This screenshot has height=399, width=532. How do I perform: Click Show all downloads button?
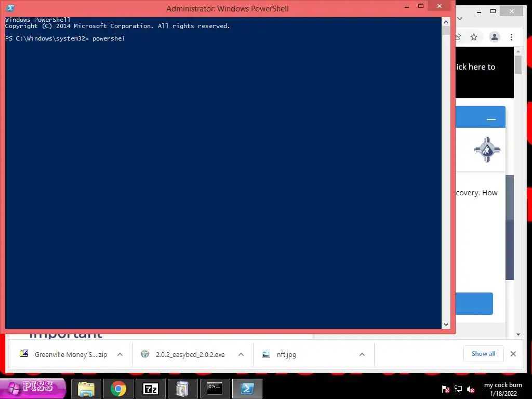484,354
